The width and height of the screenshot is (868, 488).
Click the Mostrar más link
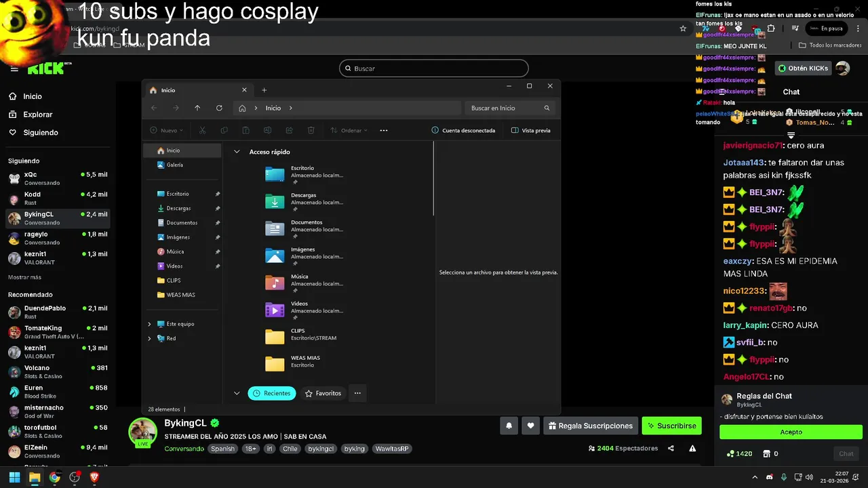24,277
